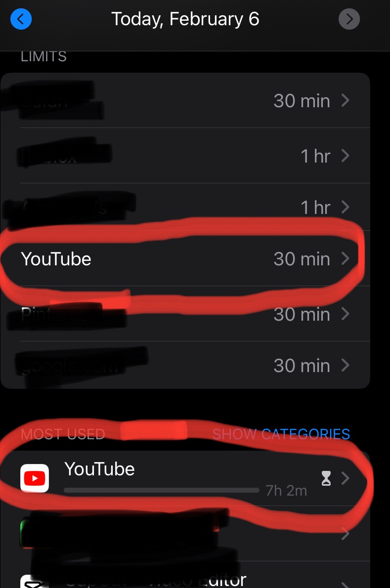
Task: Open the second most used app's chevron
Action: [x=346, y=534]
